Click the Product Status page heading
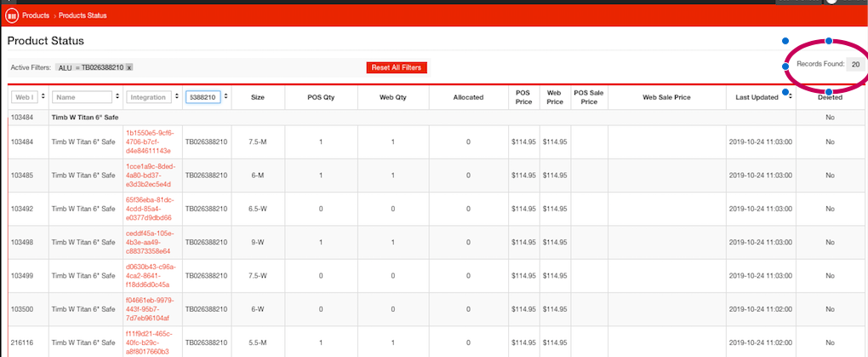This screenshot has height=357, width=868. tap(45, 41)
